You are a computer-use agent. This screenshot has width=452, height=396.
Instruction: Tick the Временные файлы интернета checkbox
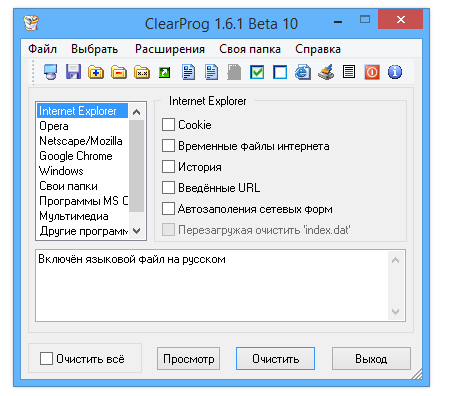168,146
